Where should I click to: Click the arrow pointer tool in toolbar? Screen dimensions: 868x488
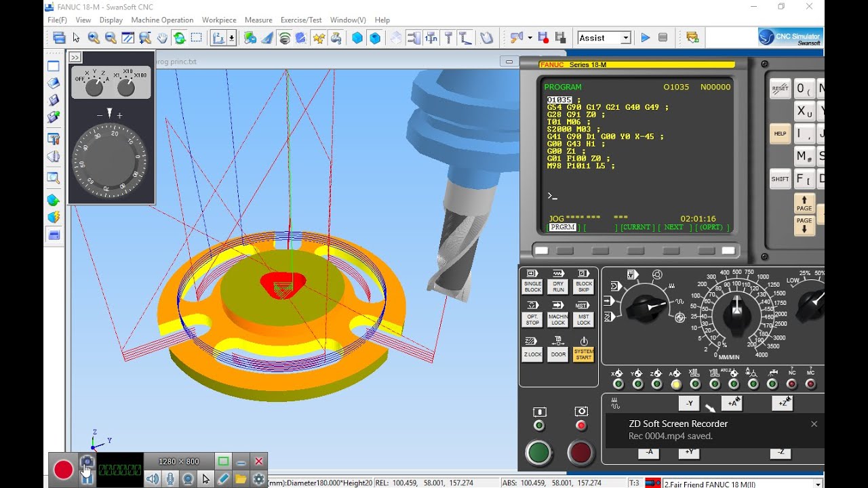coord(76,38)
